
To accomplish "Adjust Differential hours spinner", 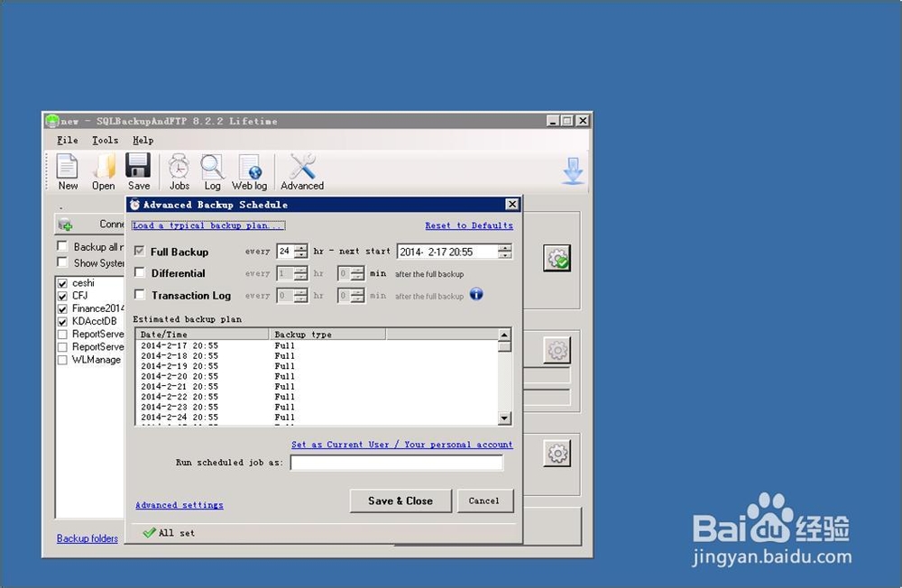I will pos(301,273).
